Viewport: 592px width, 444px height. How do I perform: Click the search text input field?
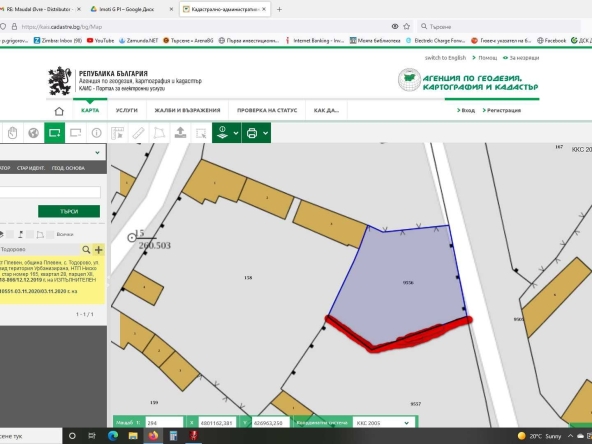50,192
